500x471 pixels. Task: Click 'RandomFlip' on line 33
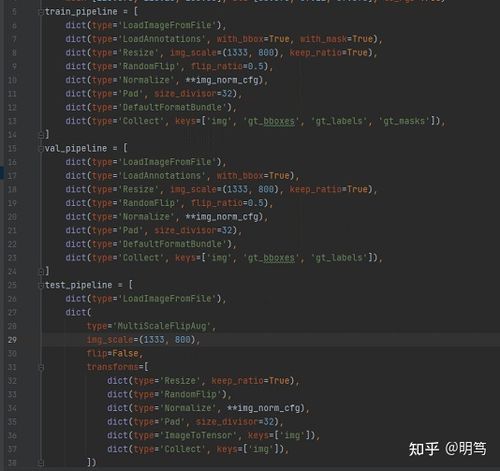click(192, 394)
